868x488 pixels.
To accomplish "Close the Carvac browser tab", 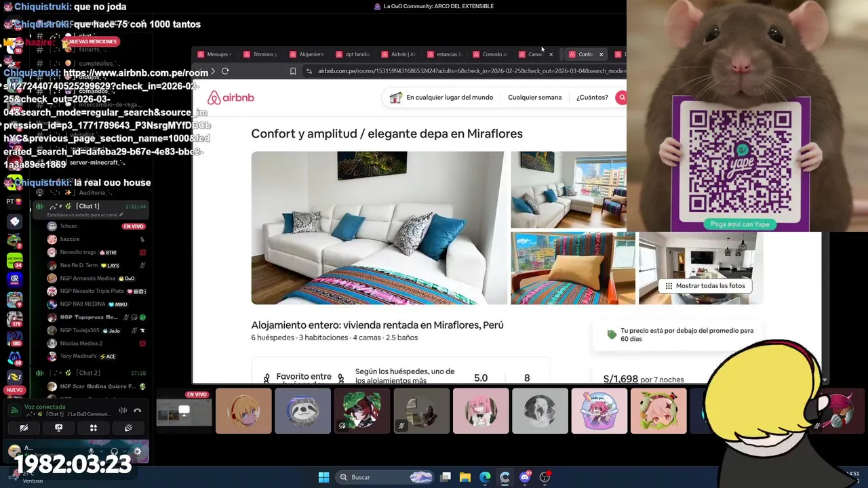I will (x=551, y=54).
